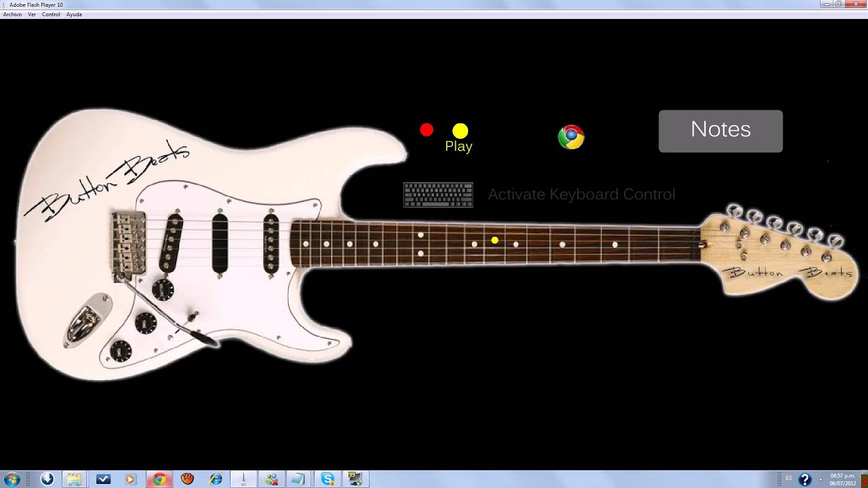Screen dimensions: 868x488
Task: Click the pickup selector switch
Action: point(193,316)
